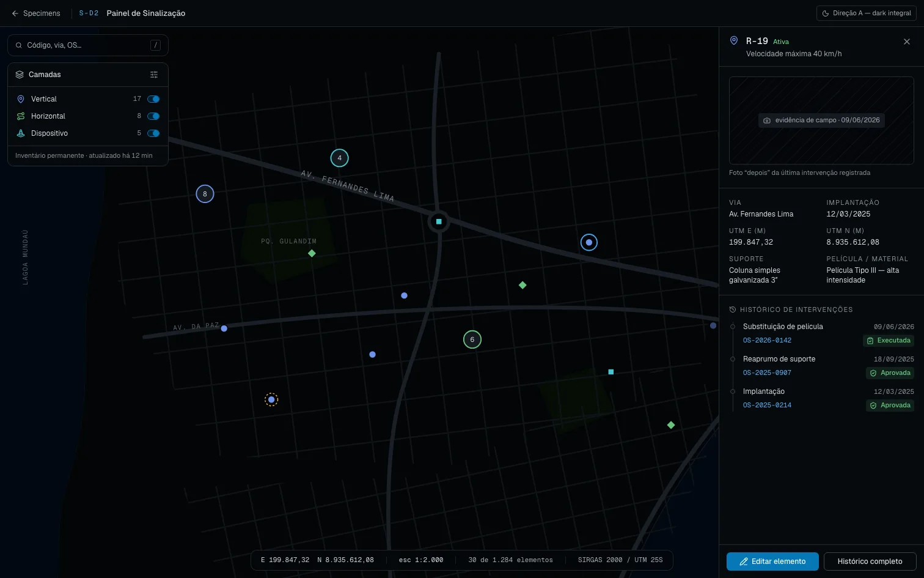Select timeline entry Substituição de película

pyautogui.click(x=783, y=327)
